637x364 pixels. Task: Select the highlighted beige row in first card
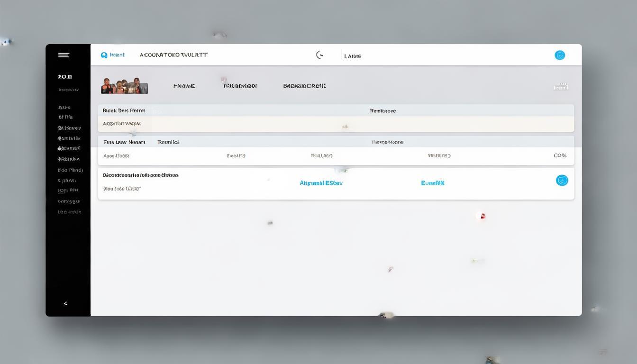pos(336,124)
